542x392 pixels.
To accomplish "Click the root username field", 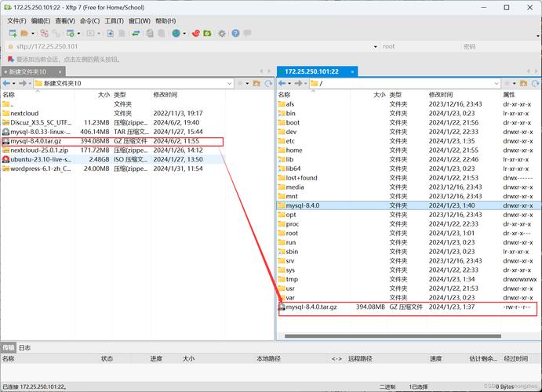I will pos(420,46).
